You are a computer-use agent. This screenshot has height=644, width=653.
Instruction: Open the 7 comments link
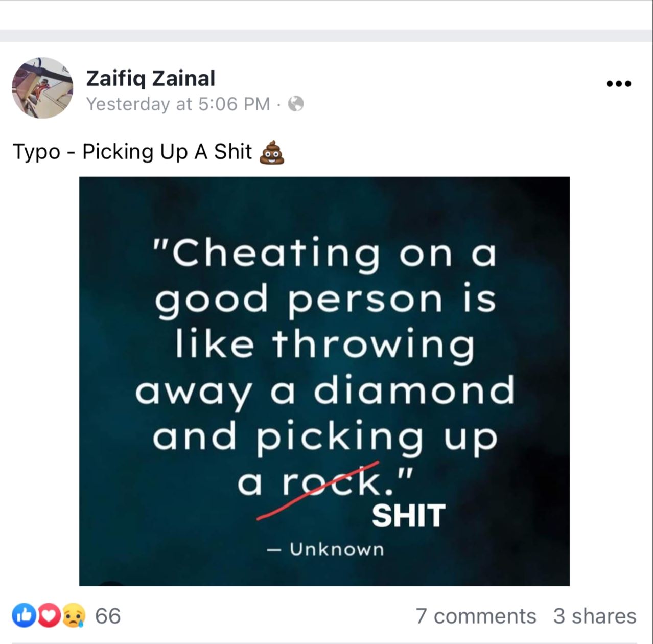coord(476,616)
